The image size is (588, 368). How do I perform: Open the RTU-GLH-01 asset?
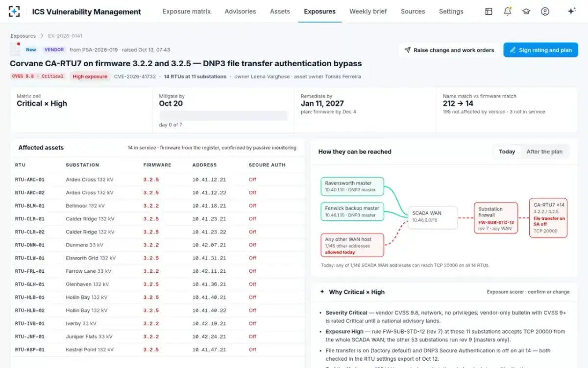[158, 284]
